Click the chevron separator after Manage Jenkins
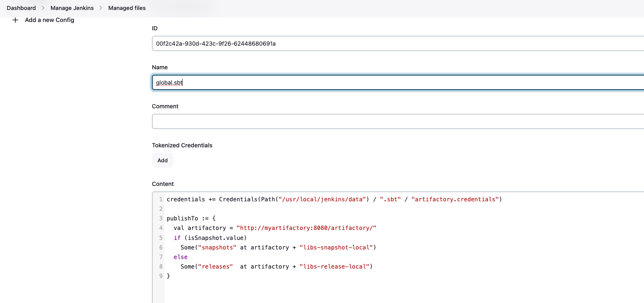Image resolution: width=644 pixels, height=303 pixels. (101, 8)
